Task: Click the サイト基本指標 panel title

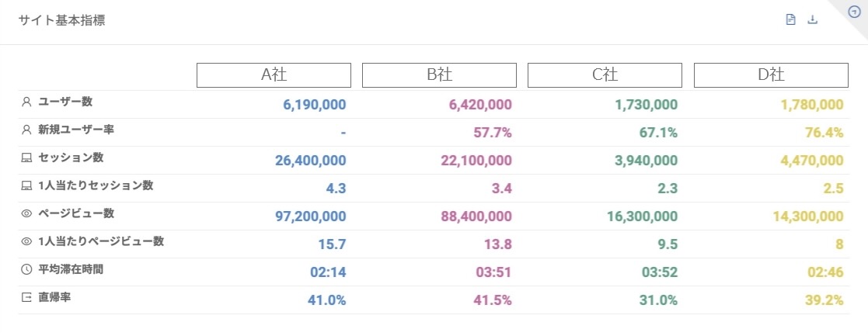Action: (62, 21)
